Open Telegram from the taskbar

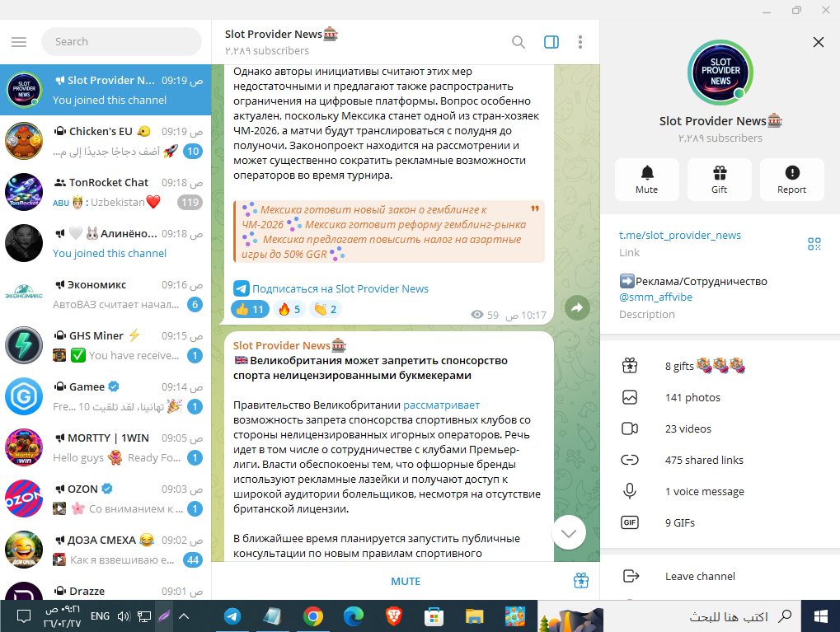(x=232, y=616)
